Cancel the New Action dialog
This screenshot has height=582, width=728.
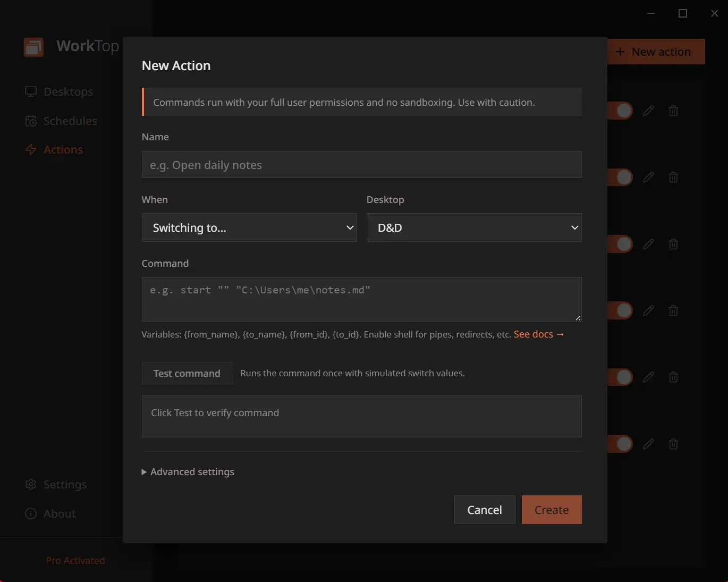point(485,510)
